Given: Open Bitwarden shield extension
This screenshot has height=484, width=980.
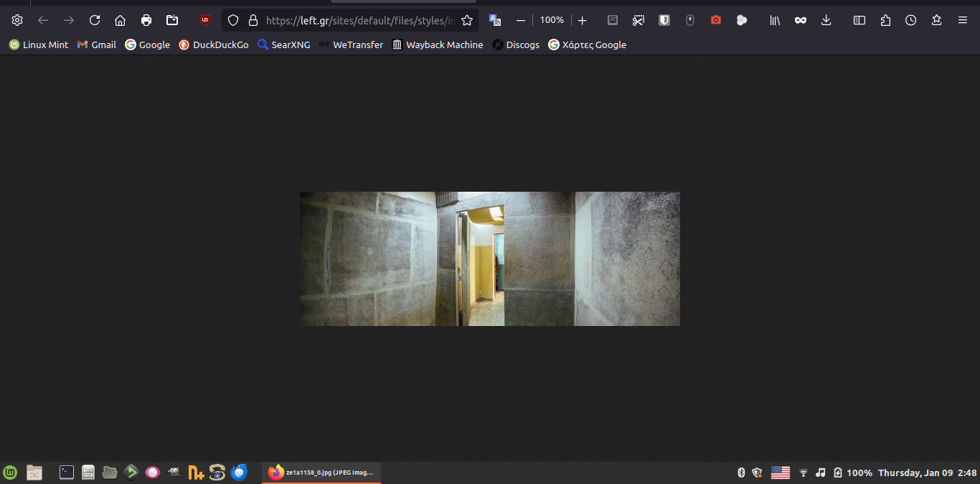Looking at the screenshot, I should pos(664,20).
